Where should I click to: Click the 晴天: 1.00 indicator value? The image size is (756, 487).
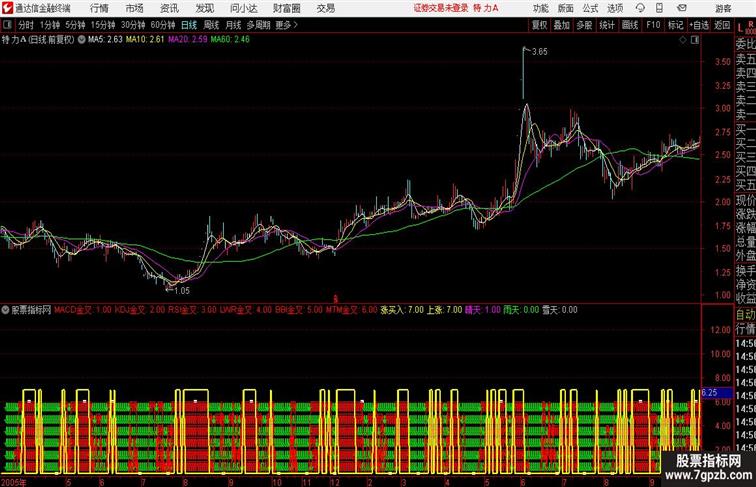point(483,310)
